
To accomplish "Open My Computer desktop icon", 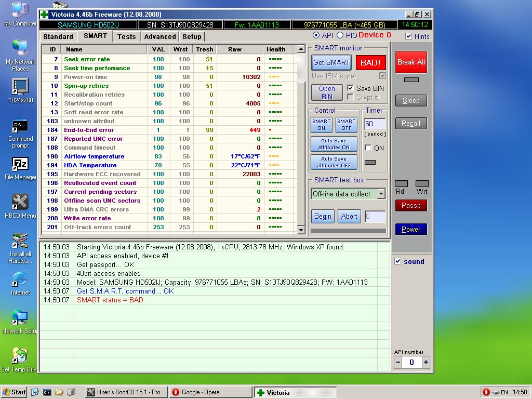I will 20,14.
